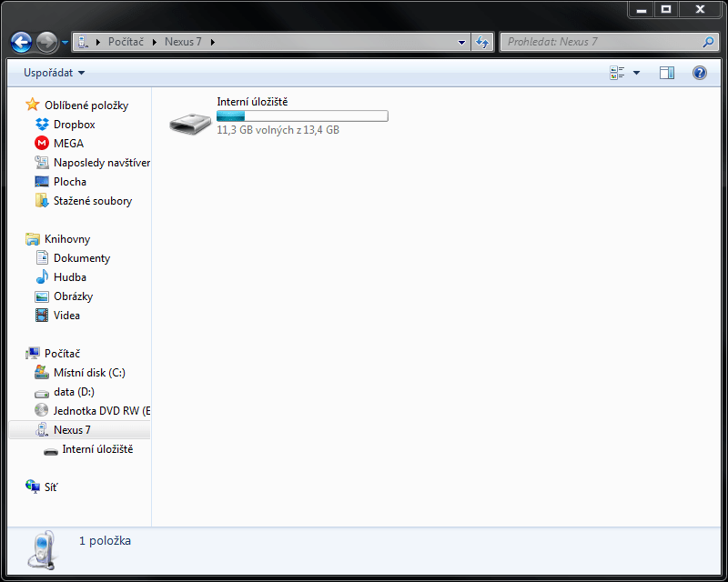The image size is (728, 582).
Task: Open Stažené soubory in sidebar
Action: pyautogui.click(x=93, y=201)
